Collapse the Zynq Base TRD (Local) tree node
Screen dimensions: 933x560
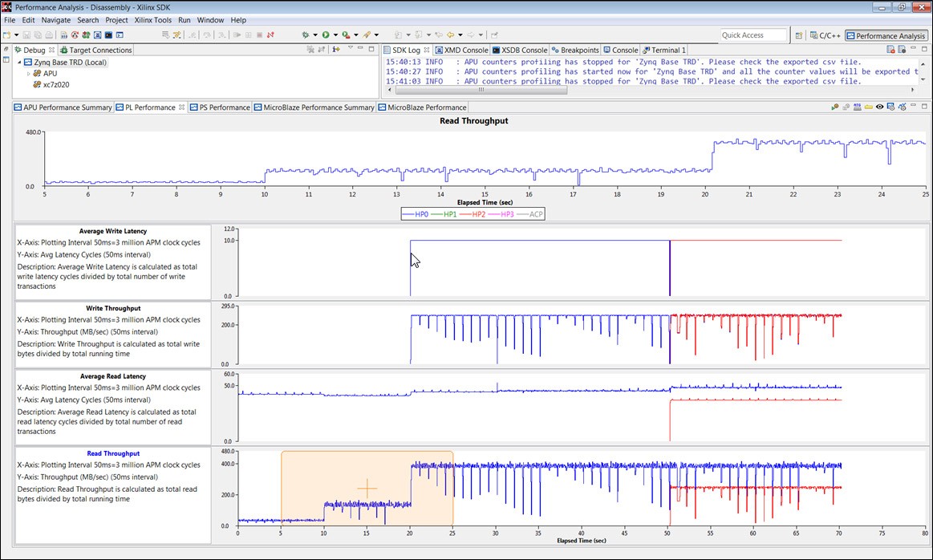[19, 62]
